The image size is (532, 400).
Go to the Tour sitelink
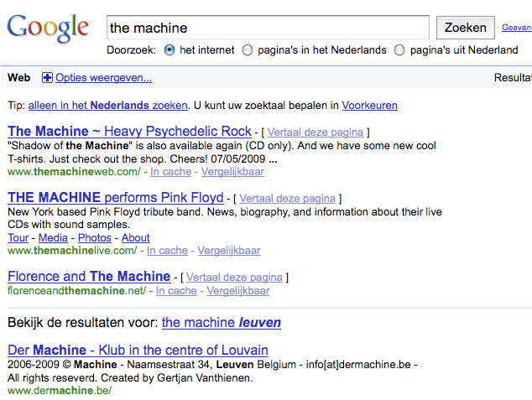point(18,238)
